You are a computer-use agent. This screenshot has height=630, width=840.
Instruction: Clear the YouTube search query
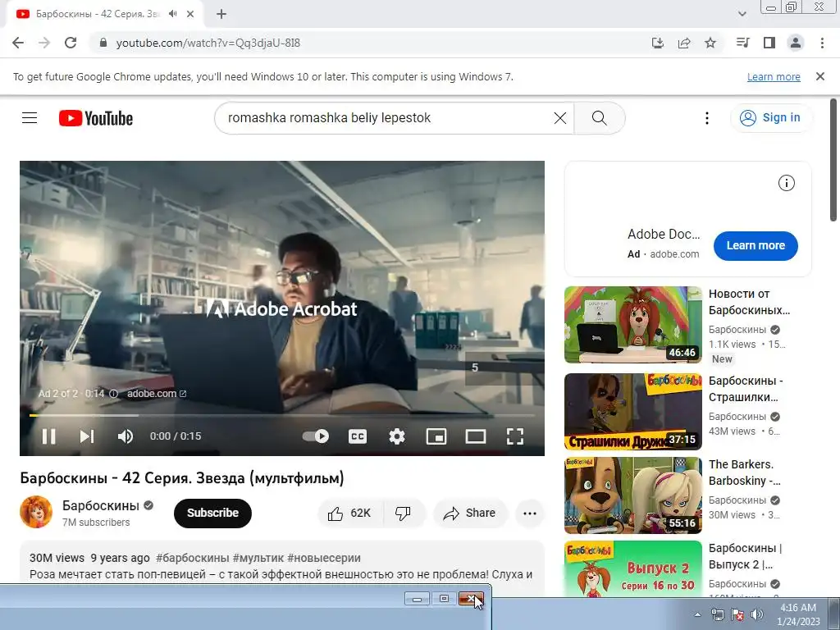pyautogui.click(x=559, y=118)
